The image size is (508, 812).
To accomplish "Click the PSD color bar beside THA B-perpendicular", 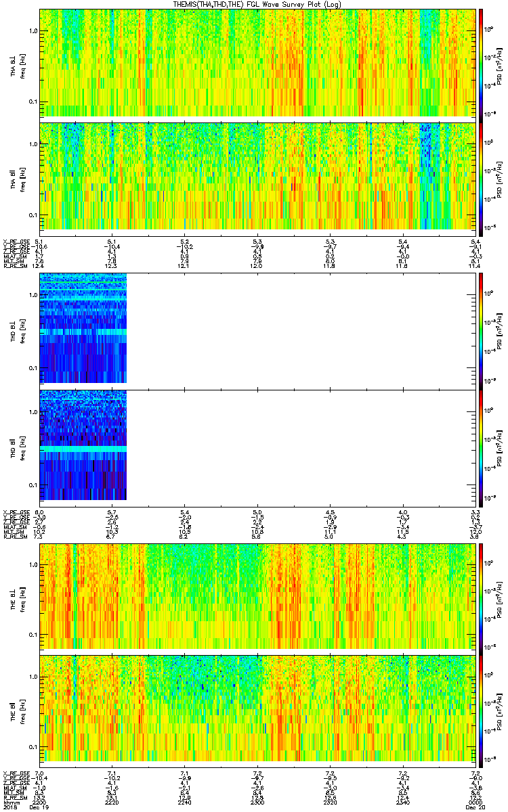I will tap(482, 62).
